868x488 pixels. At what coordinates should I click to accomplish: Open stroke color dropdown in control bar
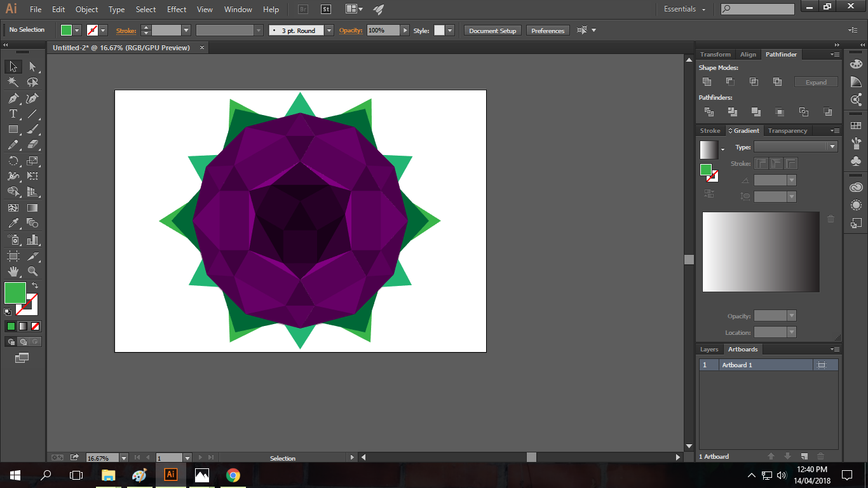coord(103,30)
